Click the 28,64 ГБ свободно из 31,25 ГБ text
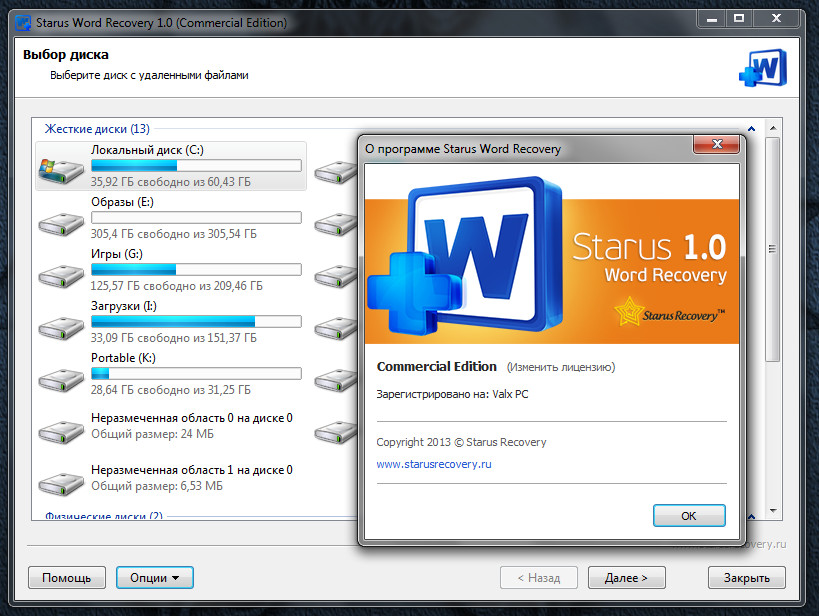Screen dimensions: 819x616 point(171,390)
